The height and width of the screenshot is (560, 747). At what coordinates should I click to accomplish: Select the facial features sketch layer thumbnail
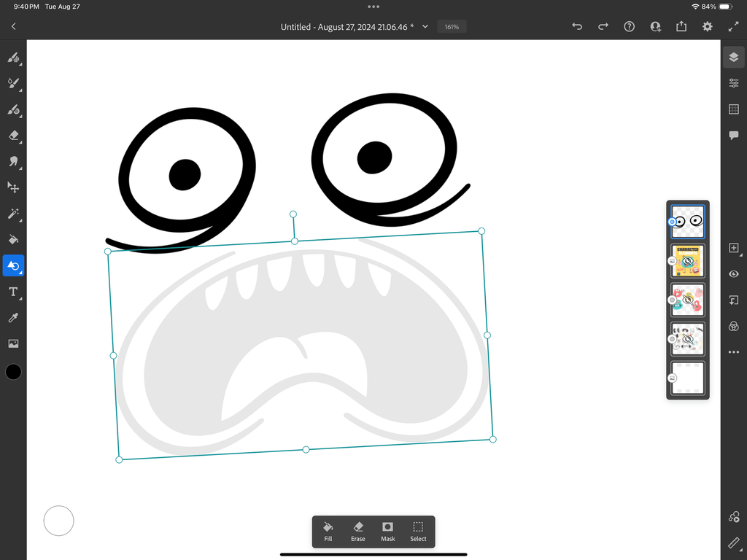(687, 338)
